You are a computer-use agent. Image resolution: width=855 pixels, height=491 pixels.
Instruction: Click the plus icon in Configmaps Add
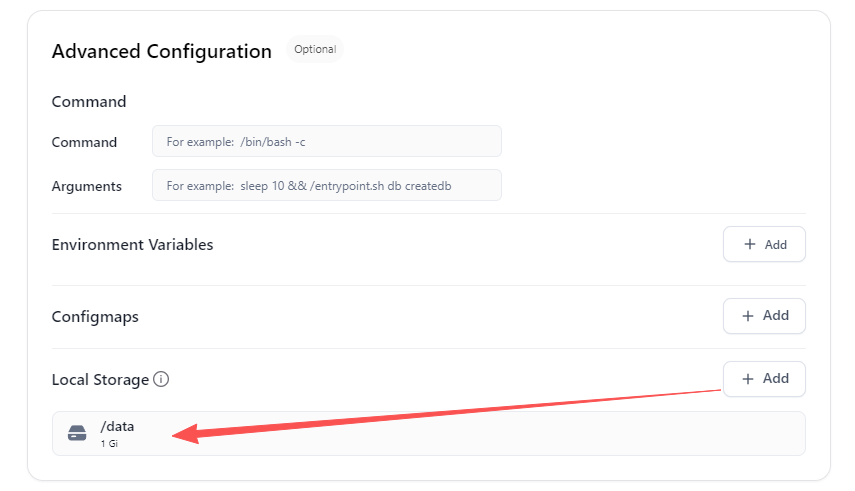(748, 316)
